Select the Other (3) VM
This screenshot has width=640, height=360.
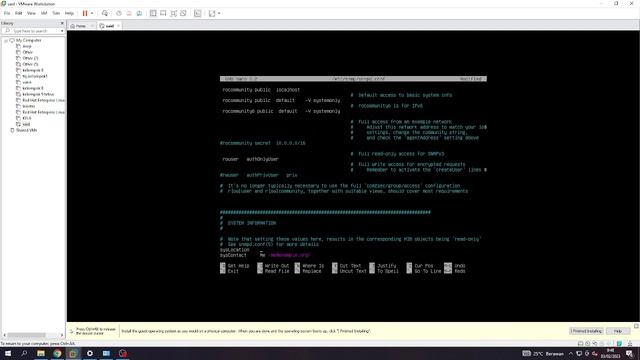pos(30,64)
